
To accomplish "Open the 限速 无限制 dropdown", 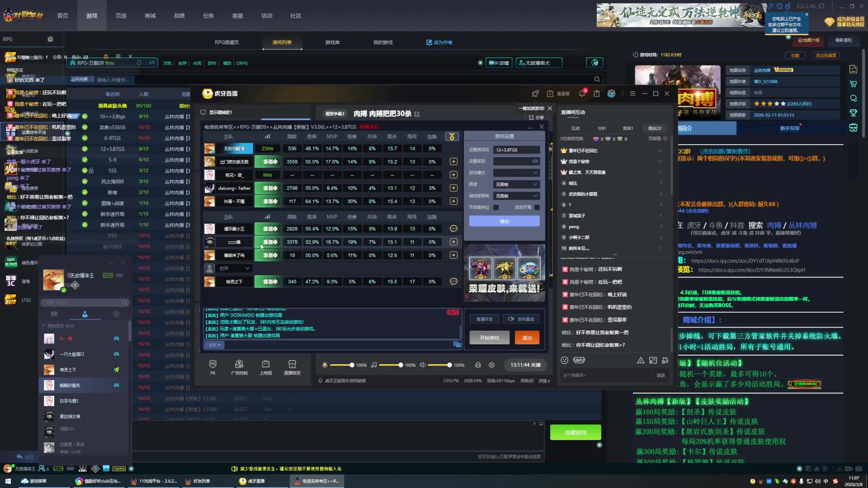I will [516, 184].
